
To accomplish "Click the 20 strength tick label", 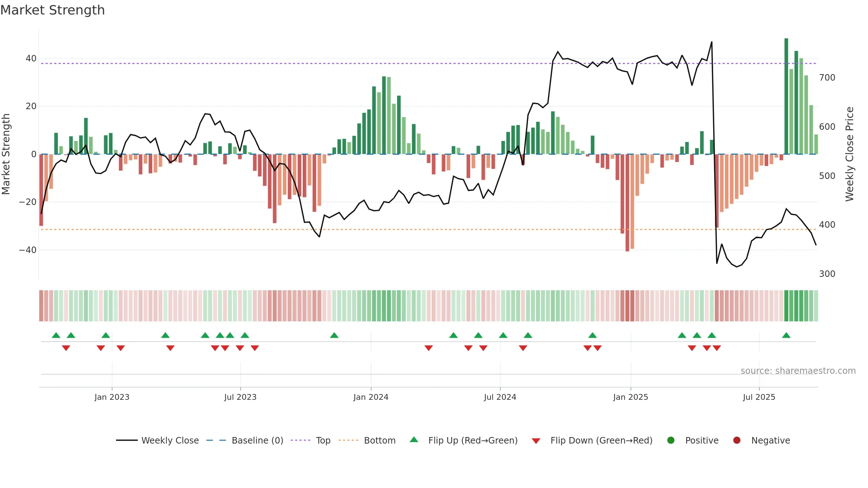I will (x=31, y=106).
